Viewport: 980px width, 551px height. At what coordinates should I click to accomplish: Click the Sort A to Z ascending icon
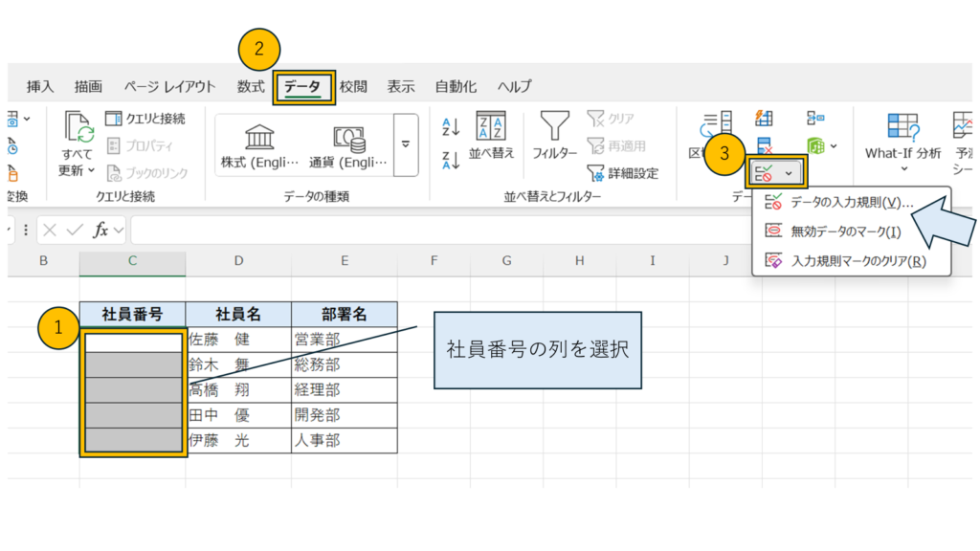pos(453,126)
